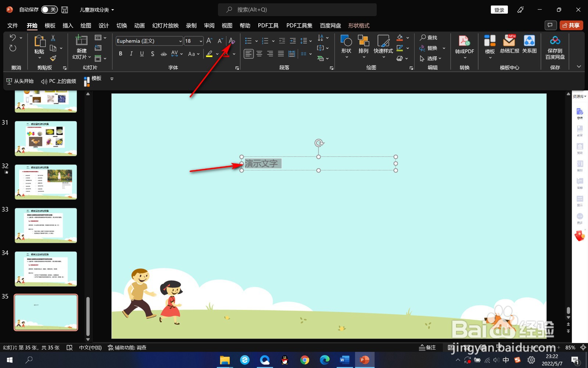The image size is (588, 368).
Task: Click the red envelope icon in right sidebar
Action: pos(580,236)
